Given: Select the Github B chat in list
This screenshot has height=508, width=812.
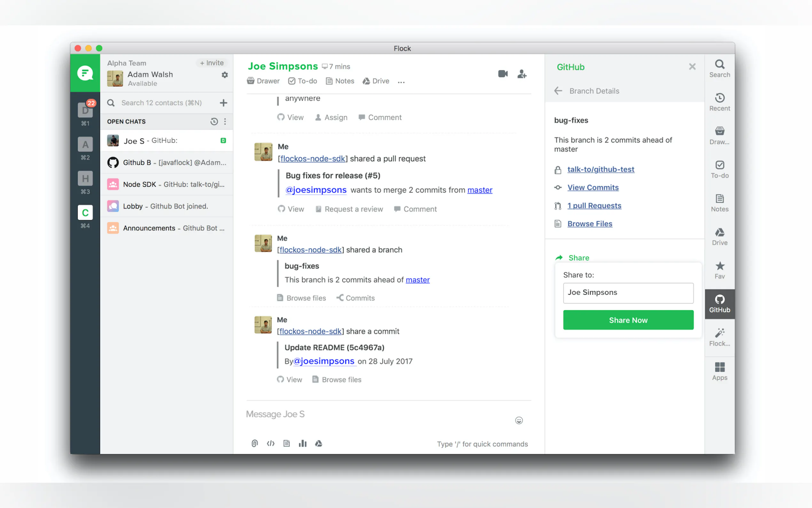Looking at the screenshot, I should point(167,163).
